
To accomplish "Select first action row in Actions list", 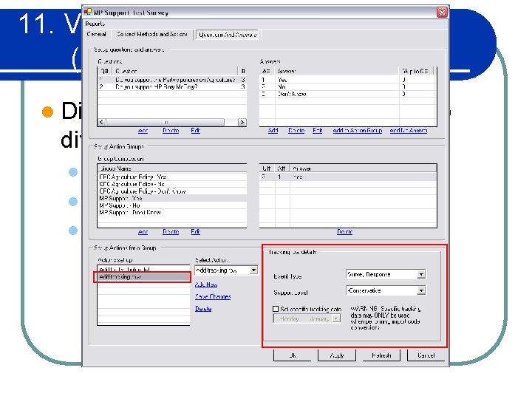I will pos(143,270).
